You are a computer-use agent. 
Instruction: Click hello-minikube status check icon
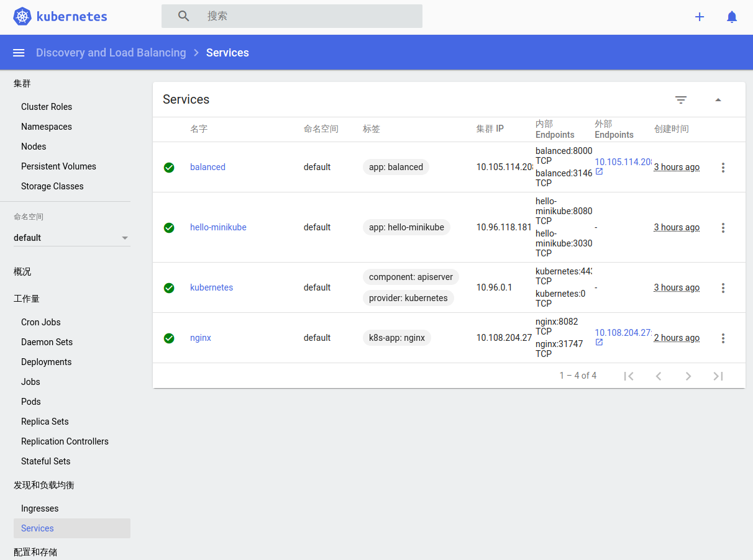(169, 228)
